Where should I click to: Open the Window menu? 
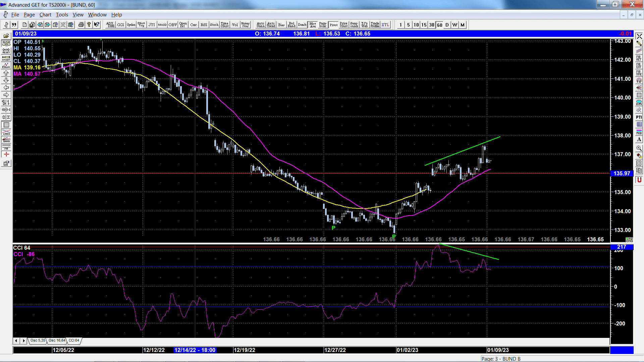coord(97,15)
